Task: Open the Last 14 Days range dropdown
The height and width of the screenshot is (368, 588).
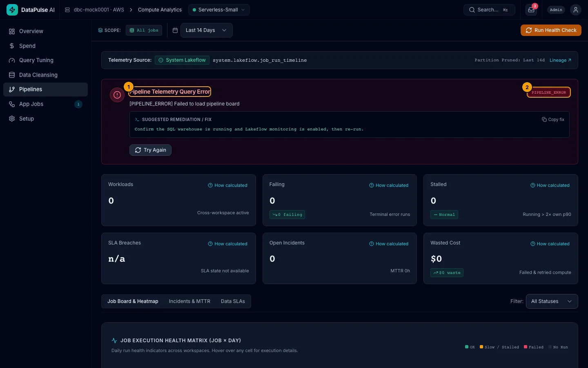Action: [206, 30]
